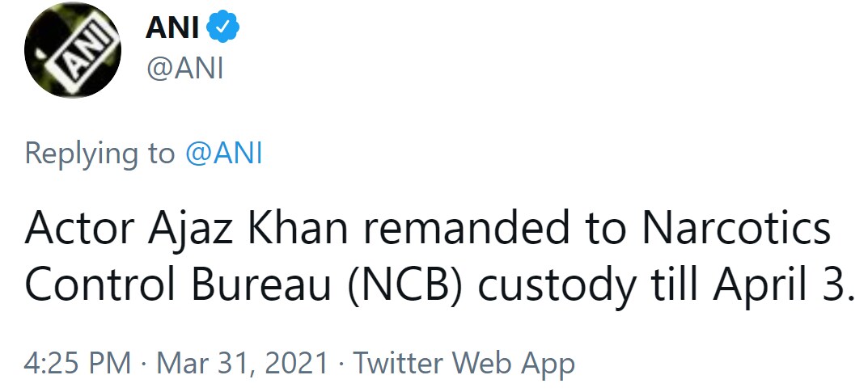Open the 4:25 PM timestamp
Image resolution: width=868 pixels, height=392 pixels.
(78, 363)
